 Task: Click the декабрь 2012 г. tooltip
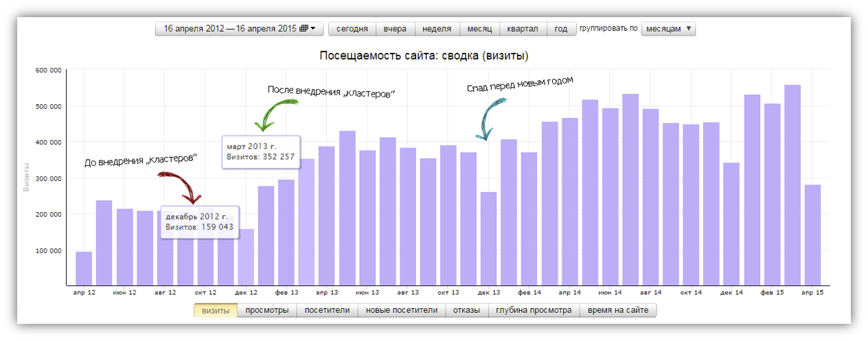click(x=200, y=222)
